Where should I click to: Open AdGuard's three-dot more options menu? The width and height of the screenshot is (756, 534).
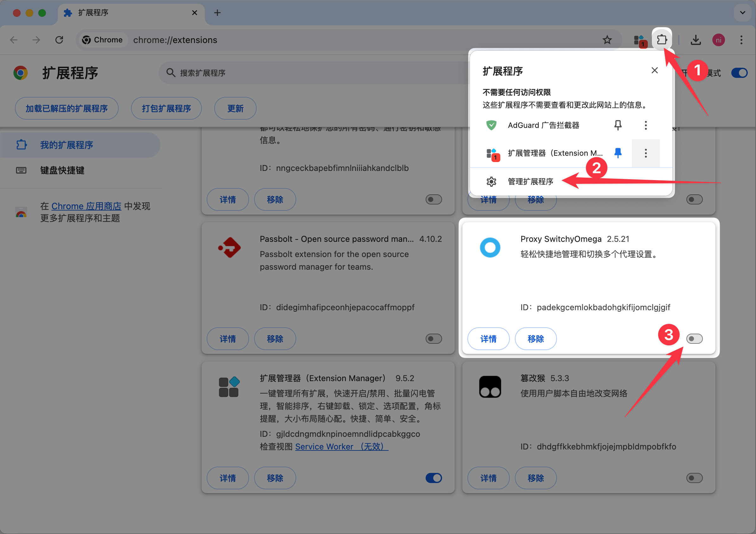[x=645, y=125]
